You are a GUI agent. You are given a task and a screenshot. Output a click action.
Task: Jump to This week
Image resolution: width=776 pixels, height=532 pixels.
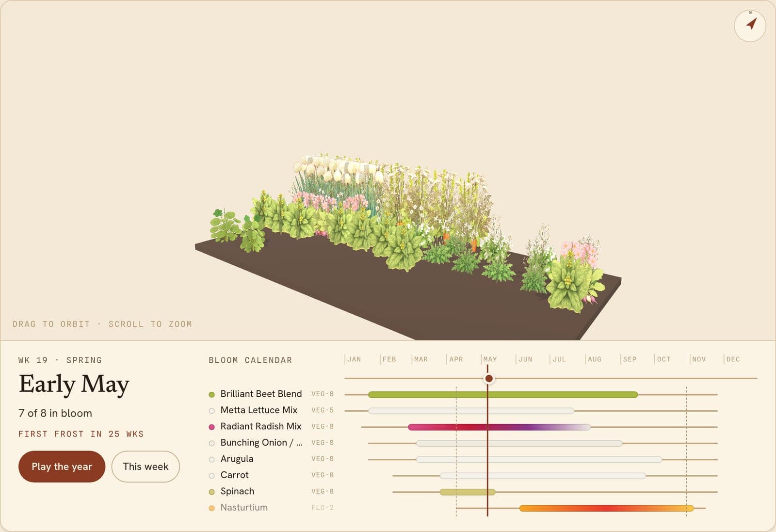[145, 467]
